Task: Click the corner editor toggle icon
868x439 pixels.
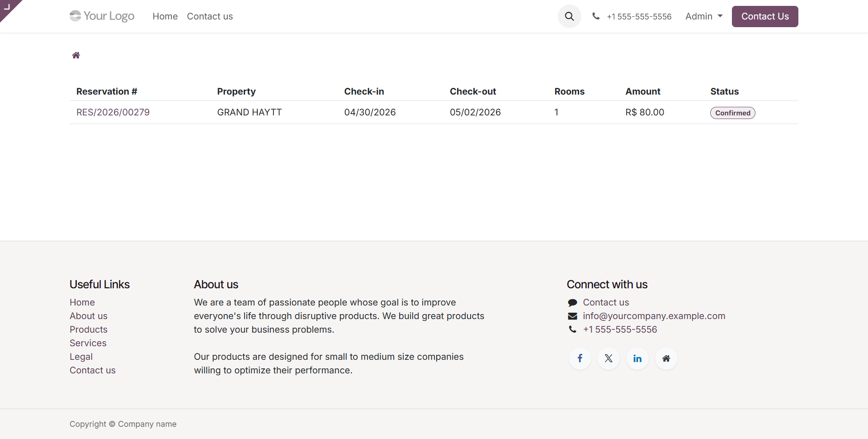Action: click(x=7, y=7)
